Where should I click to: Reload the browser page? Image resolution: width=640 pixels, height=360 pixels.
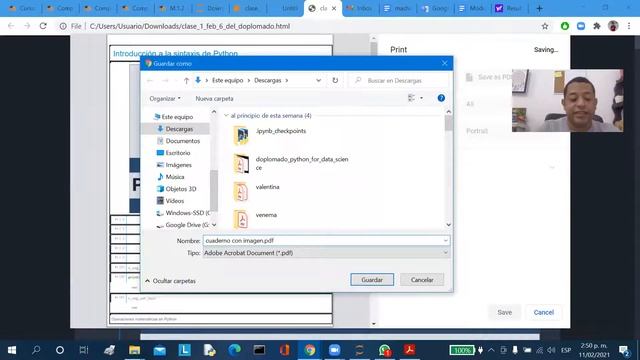43,26
